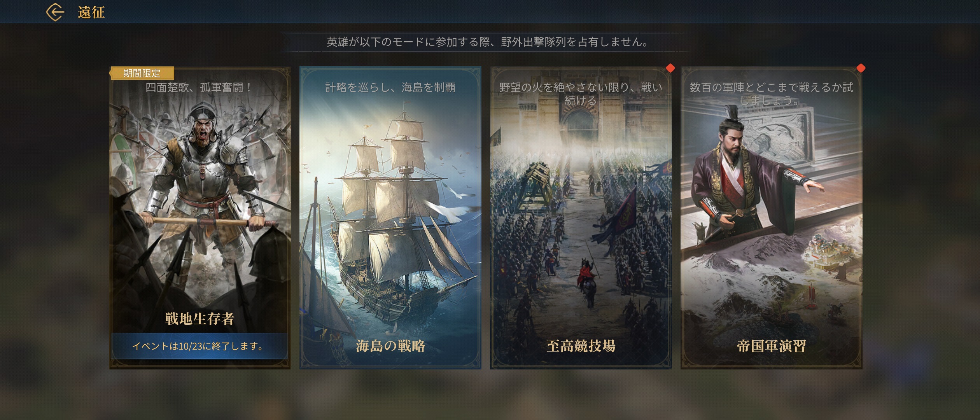Image resolution: width=980 pixels, height=420 pixels.
Task: Click the hero mode notice banner text
Action: pyautogui.click(x=487, y=42)
